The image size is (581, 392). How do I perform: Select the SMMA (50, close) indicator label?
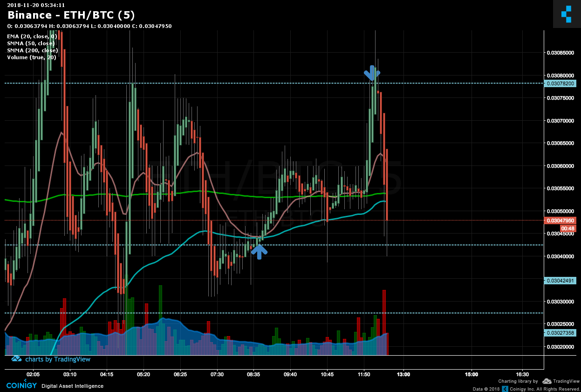[x=31, y=43]
